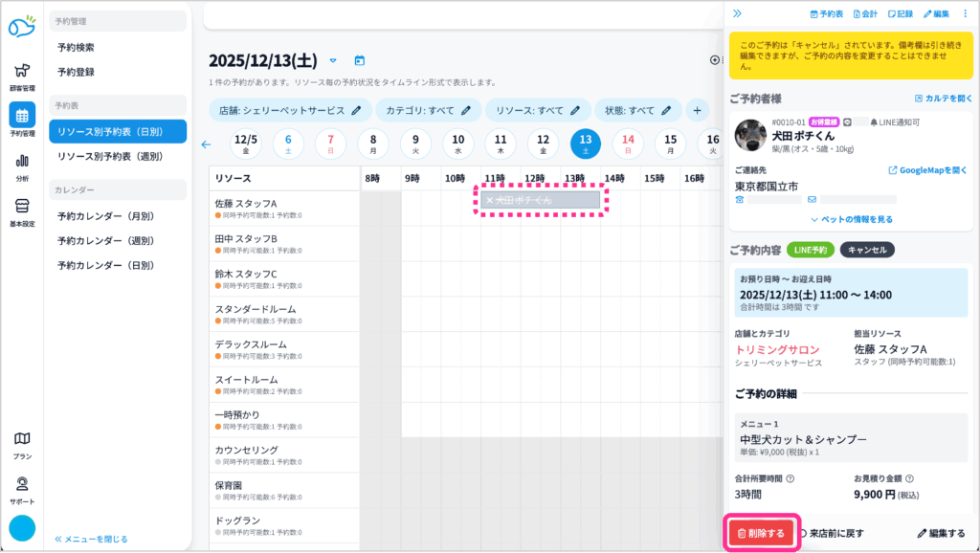Click the red 削除する button
Viewport: 980px width, 553px height.
click(x=762, y=533)
